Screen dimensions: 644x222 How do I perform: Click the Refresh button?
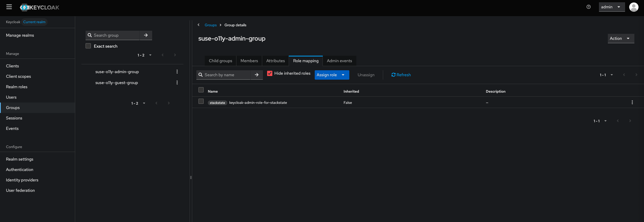[x=401, y=75]
